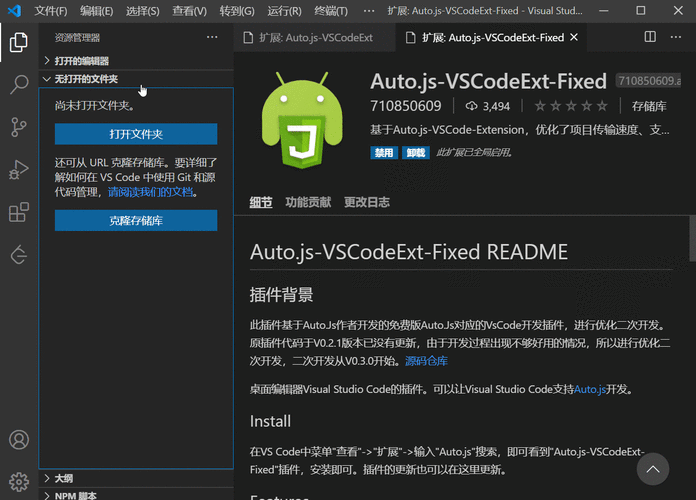This screenshot has height=500, width=696.
Task: Click the VS Code logo in title bar
Action: click(x=15, y=10)
